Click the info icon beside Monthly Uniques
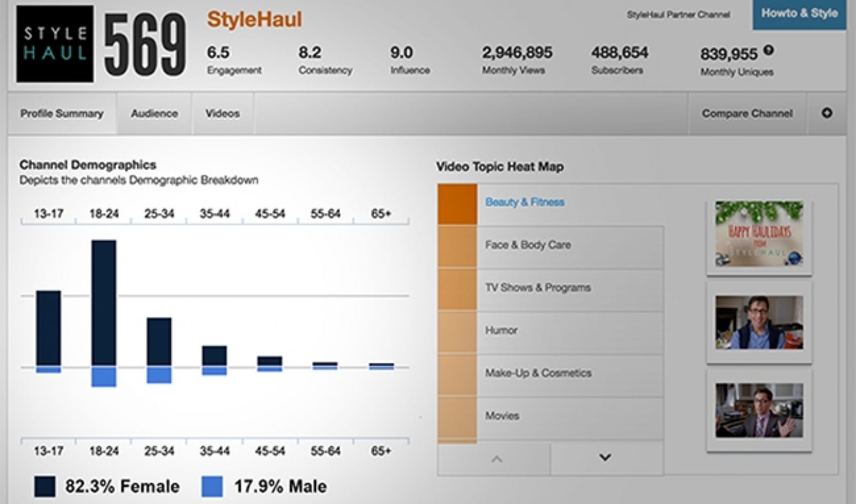Screen dimensions: 856x504 tap(768, 50)
